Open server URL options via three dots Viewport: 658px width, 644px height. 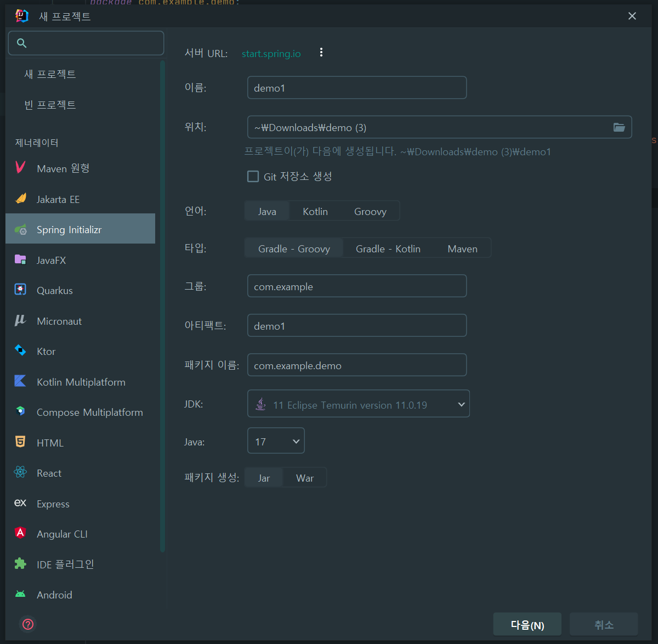(x=321, y=53)
